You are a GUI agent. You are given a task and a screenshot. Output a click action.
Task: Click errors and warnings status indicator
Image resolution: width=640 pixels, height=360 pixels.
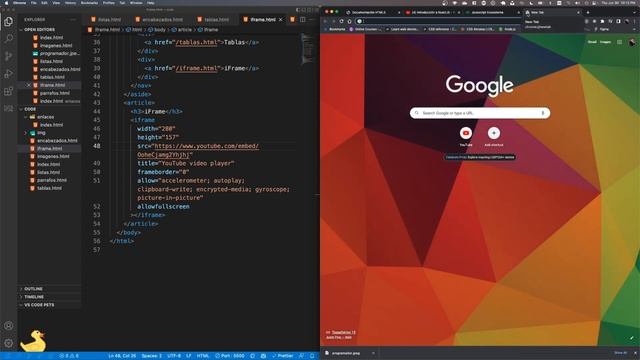click(x=69, y=356)
